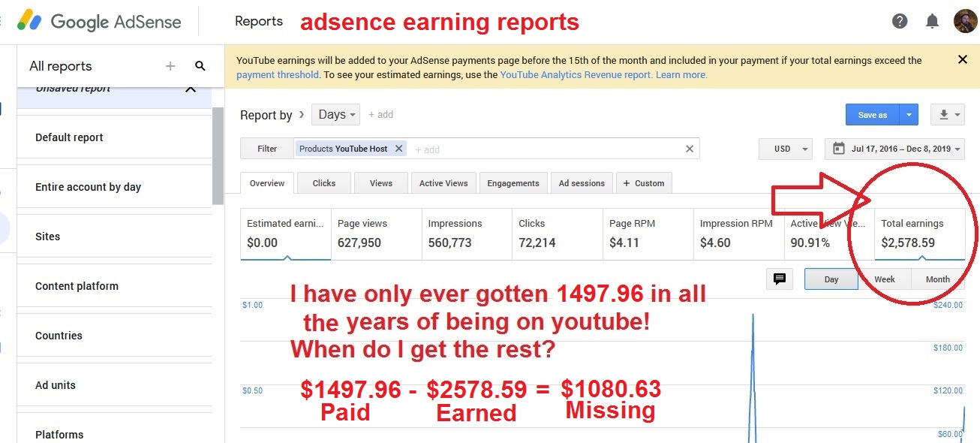
Task: Open the payment threshold link
Action: click(278, 75)
